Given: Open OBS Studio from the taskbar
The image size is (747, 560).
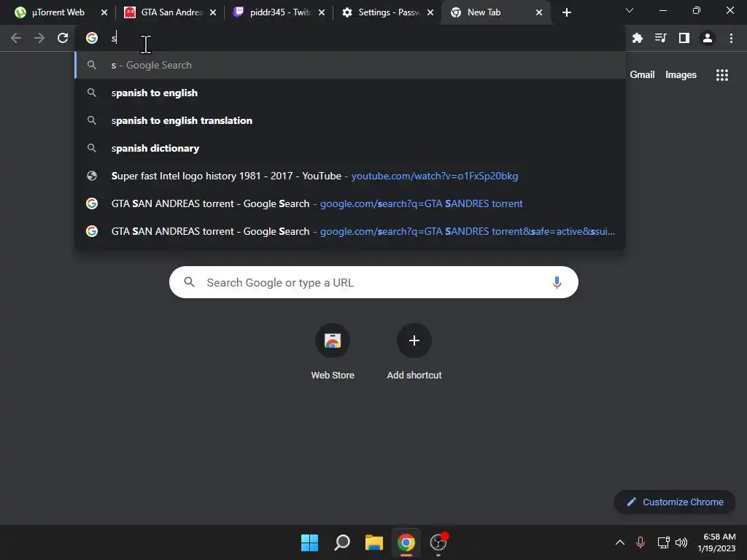Looking at the screenshot, I should point(438,542).
